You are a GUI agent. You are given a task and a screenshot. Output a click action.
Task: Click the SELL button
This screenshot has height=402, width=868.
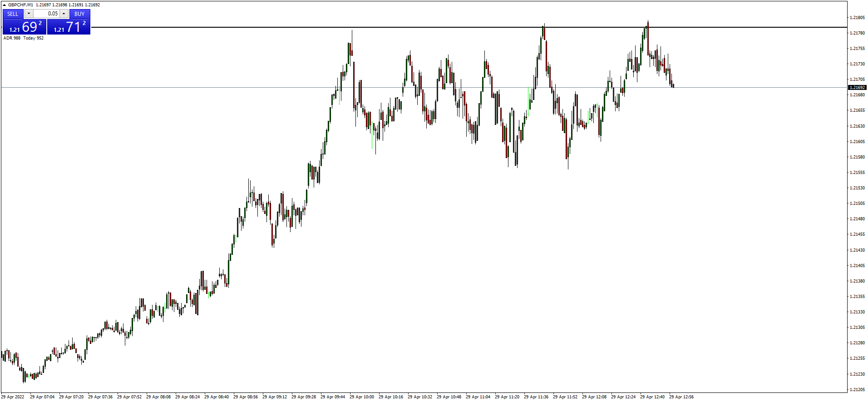click(13, 14)
